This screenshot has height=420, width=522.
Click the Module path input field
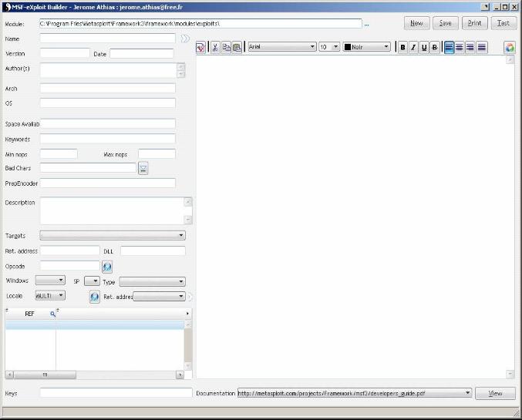pyautogui.click(x=200, y=24)
